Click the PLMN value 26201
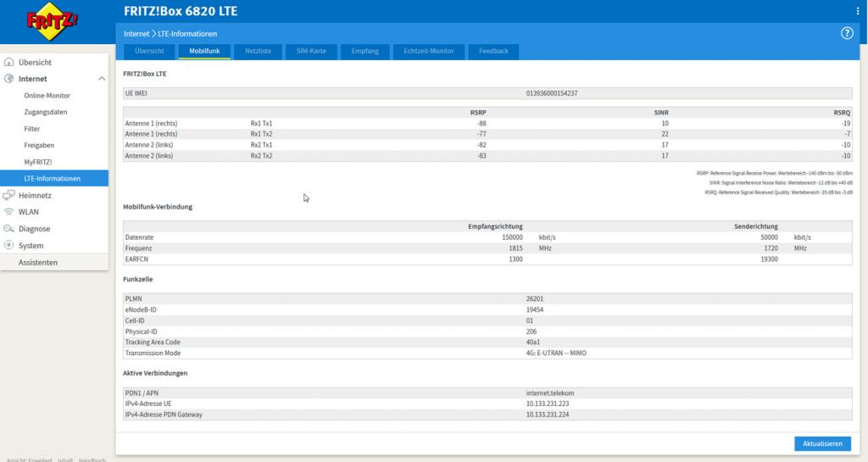 click(534, 298)
